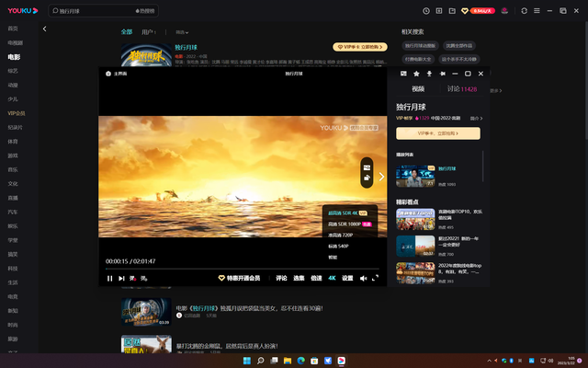Click the 4K quality selector

[332, 278]
